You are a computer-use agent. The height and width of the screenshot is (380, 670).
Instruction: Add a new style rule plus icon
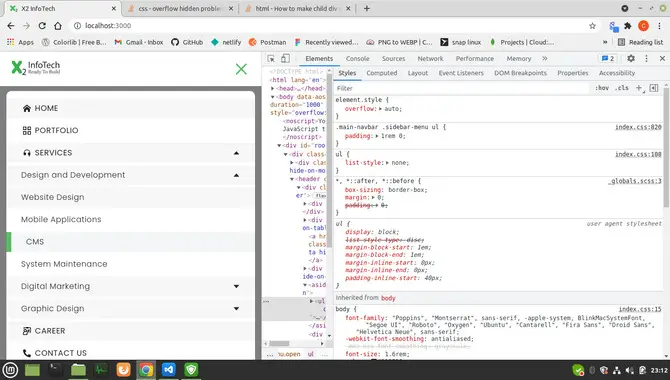[x=639, y=88]
